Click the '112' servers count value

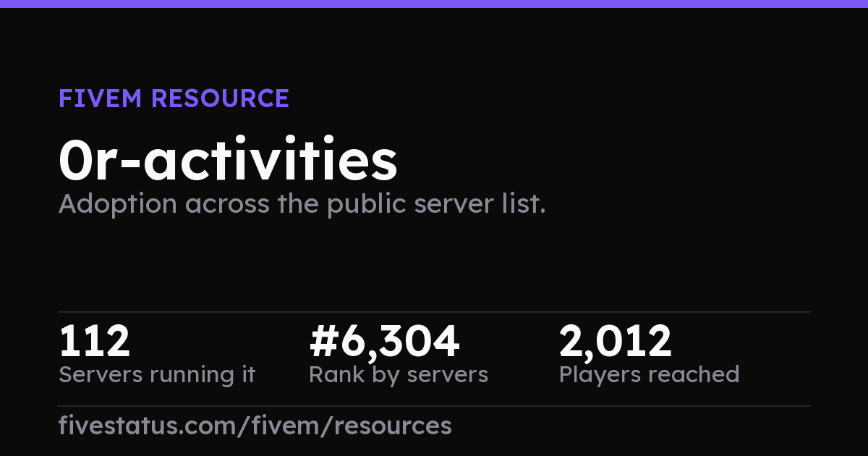coord(94,342)
